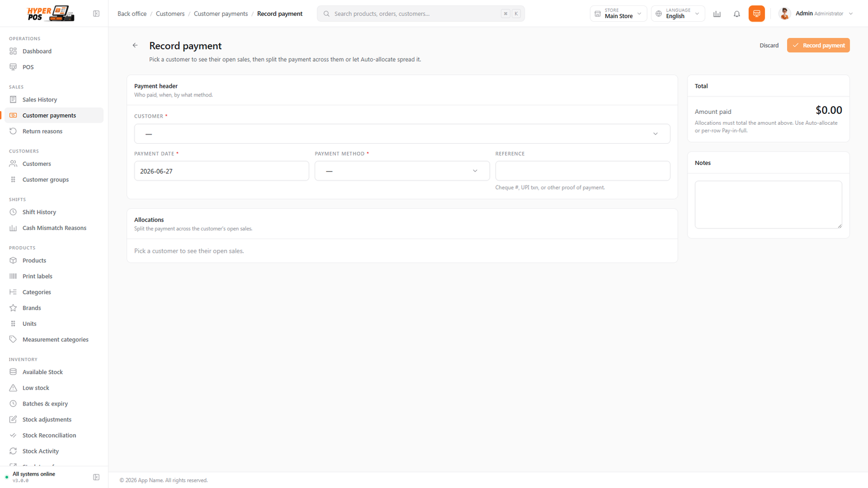Click the back arrow beside Record payment
Viewport: 868px width, 488px height.
point(135,46)
